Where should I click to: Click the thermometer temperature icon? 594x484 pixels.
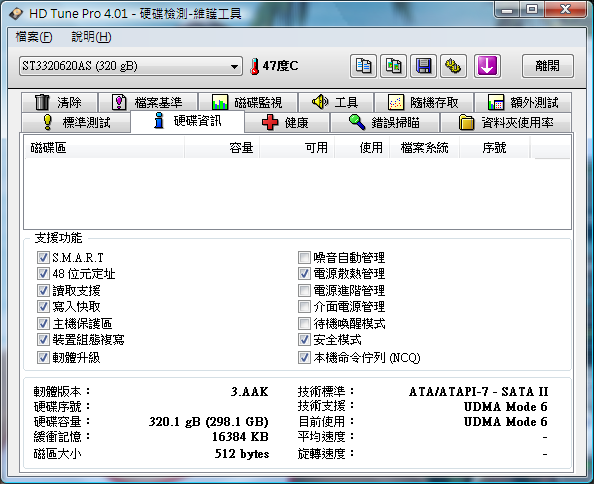click(255, 66)
